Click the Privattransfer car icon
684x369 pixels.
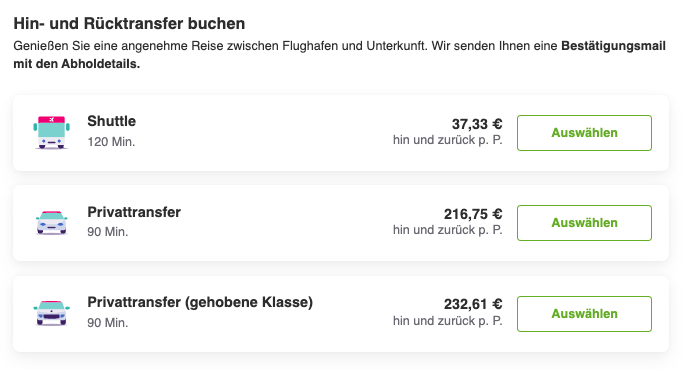pos(51,222)
